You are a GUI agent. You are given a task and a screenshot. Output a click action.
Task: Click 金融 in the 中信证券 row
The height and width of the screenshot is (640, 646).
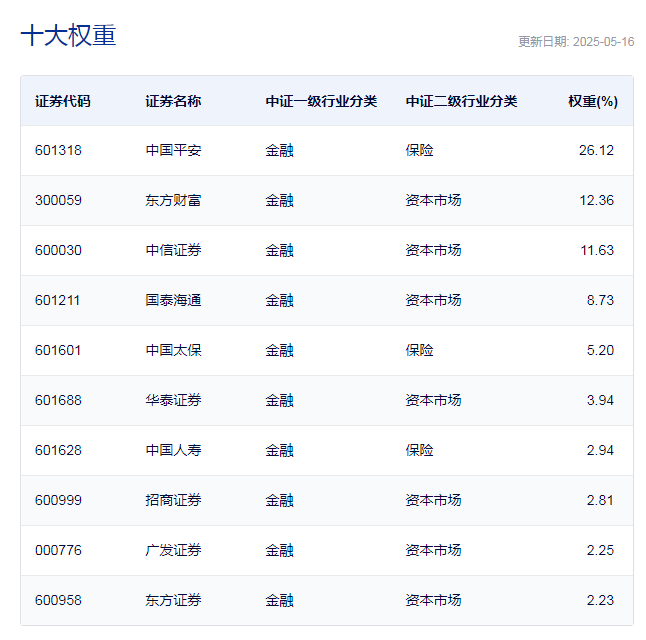tap(279, 250)
